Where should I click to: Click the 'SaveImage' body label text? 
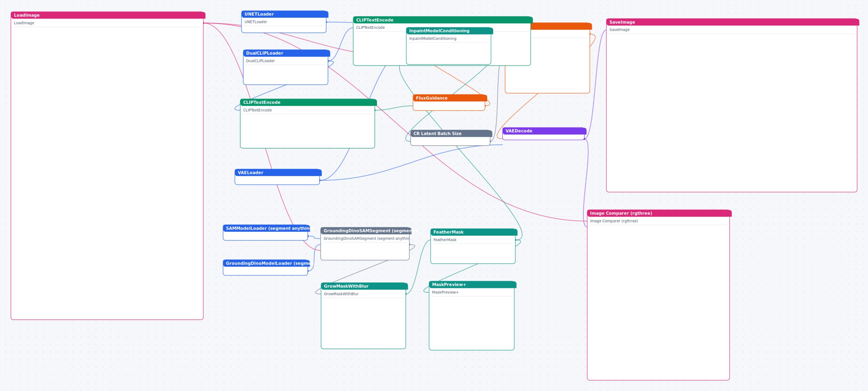(619, 30)
